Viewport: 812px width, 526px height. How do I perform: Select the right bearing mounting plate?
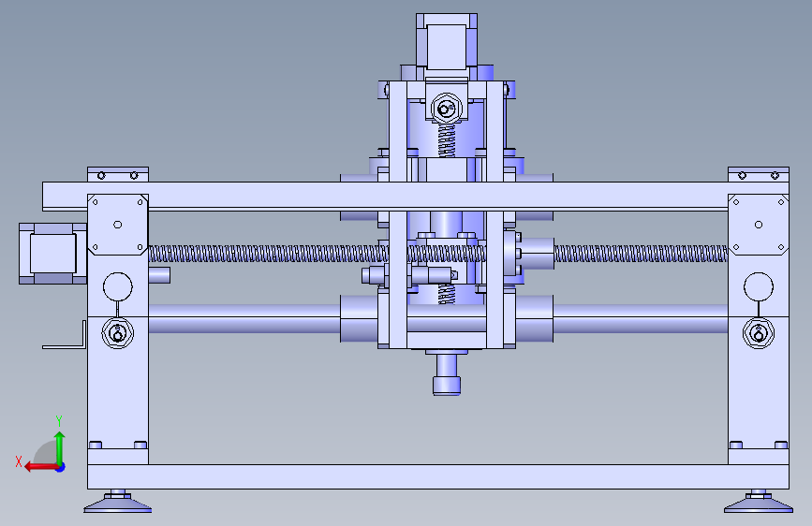(x=758, y=225)
